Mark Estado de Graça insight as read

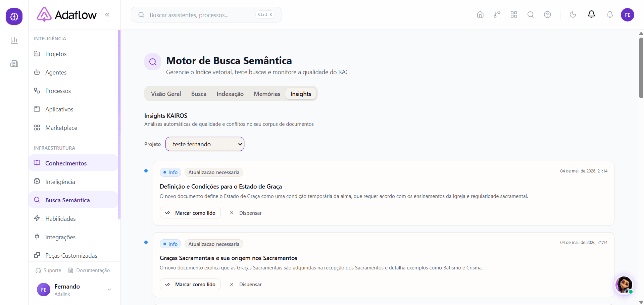click(x=190, y=213)
